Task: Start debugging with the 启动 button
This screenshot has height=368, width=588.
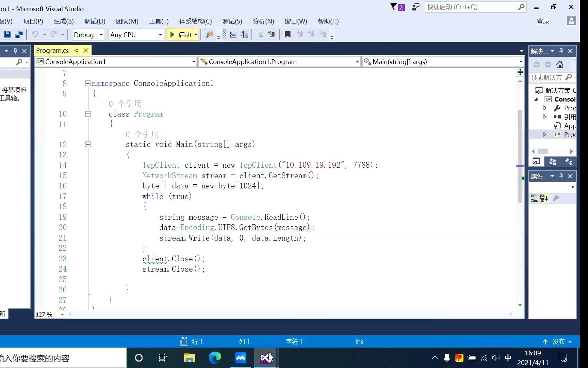Action: (x=182, y=34)
